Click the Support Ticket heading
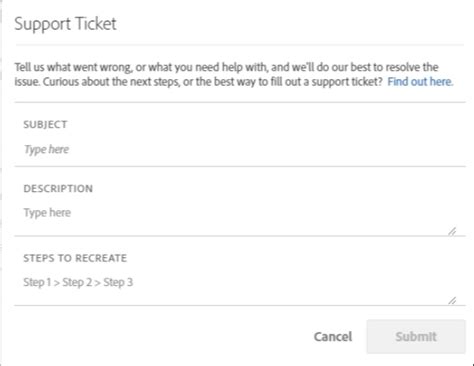 point(65,24)
